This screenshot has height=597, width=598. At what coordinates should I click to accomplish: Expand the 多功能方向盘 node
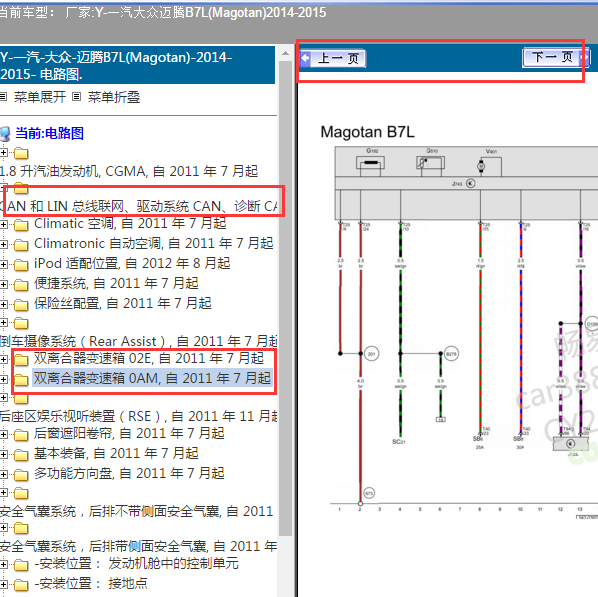point(3,474)
